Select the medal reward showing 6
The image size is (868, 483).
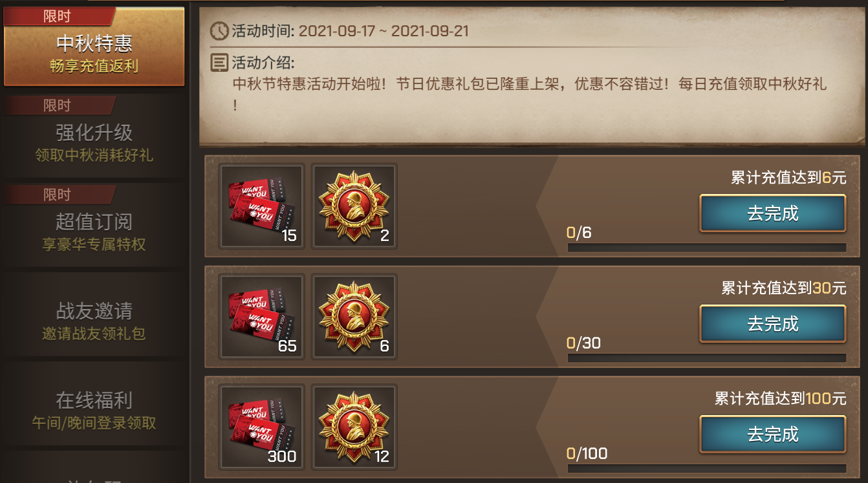pyautogui.click(x=354, y=316)
